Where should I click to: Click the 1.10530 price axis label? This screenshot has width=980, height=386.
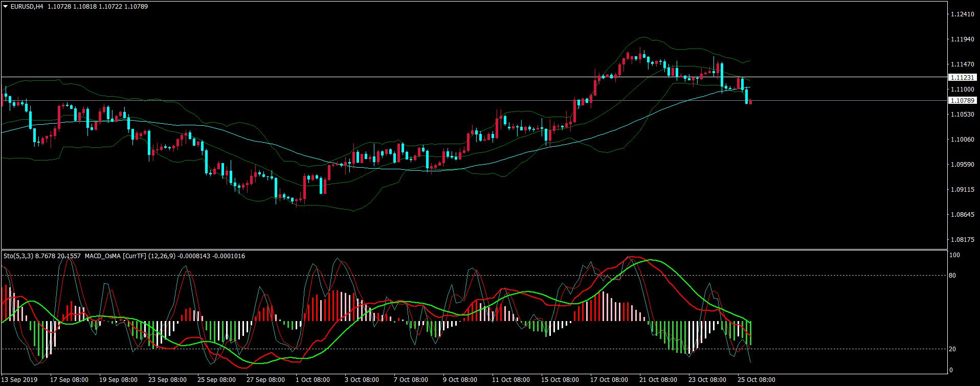coord(962,114)
